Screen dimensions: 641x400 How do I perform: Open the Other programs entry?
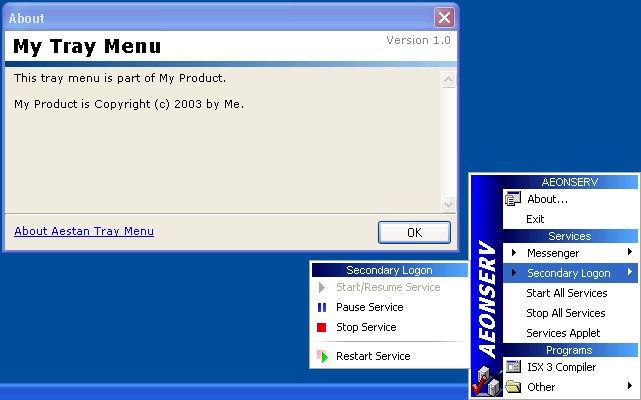(x=570, y=387)
